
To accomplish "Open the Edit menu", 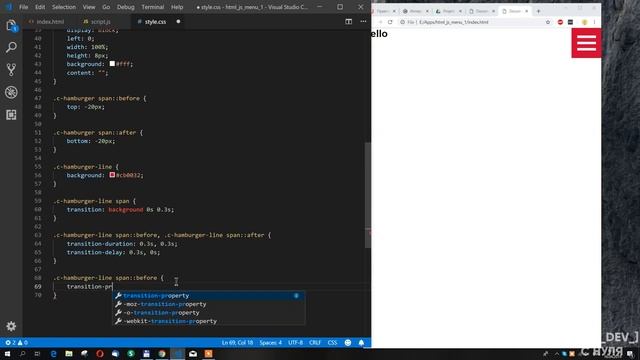I will pos(40,7).
